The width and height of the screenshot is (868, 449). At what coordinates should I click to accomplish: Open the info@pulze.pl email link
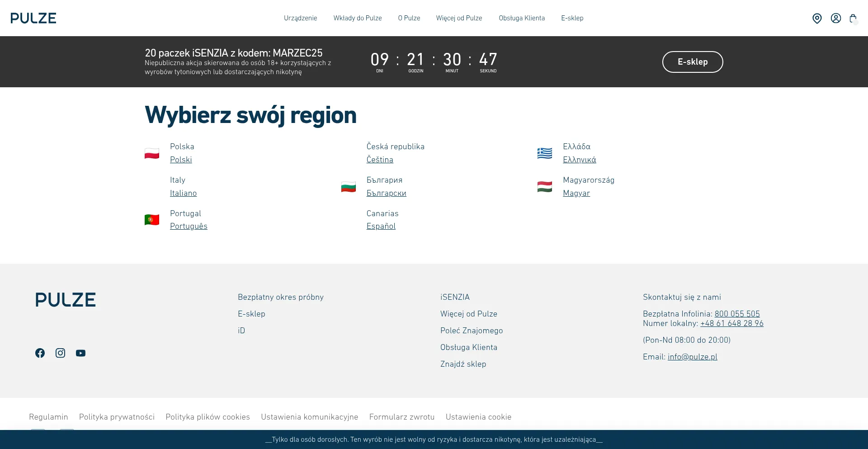[x=692, y=357]
